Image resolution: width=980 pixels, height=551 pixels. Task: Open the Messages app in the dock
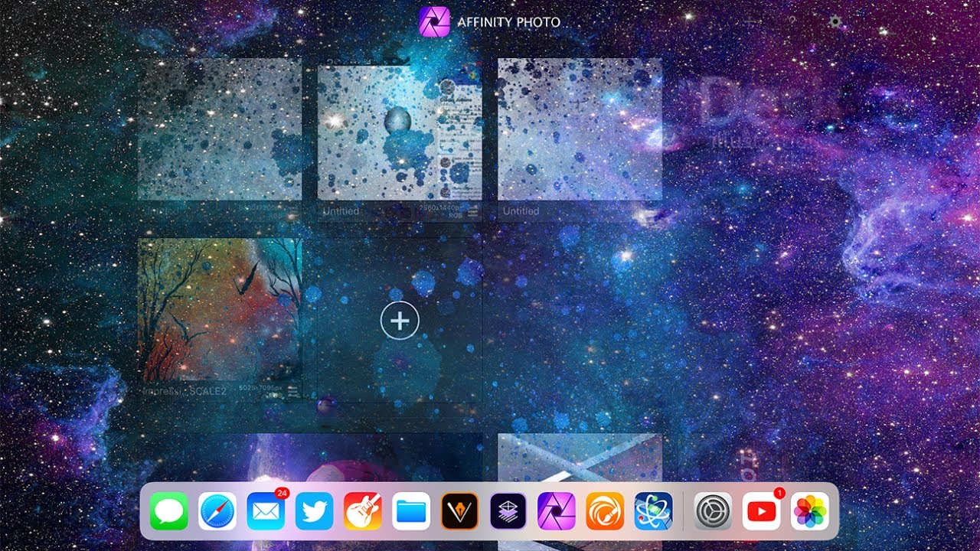(169, 511)
